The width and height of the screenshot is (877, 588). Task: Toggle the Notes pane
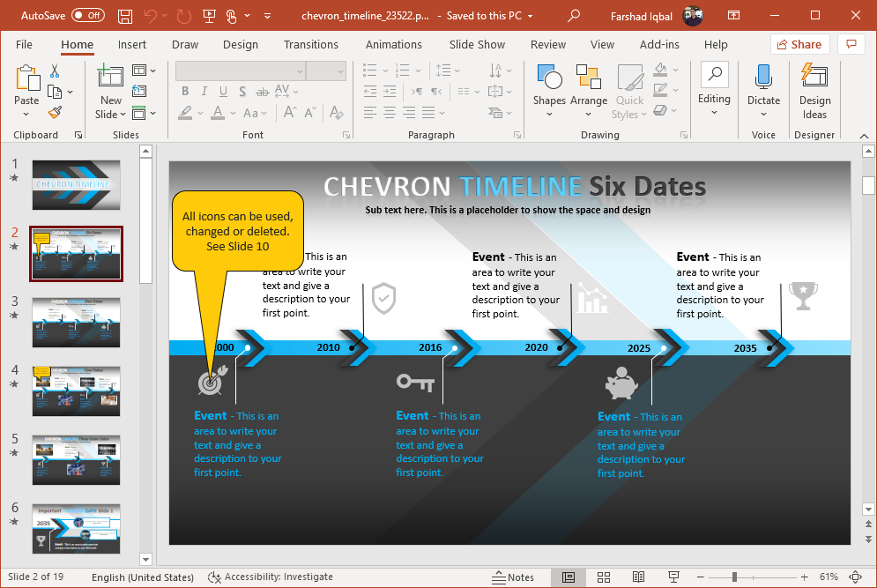pyautogui.click(x=513, y=577)
